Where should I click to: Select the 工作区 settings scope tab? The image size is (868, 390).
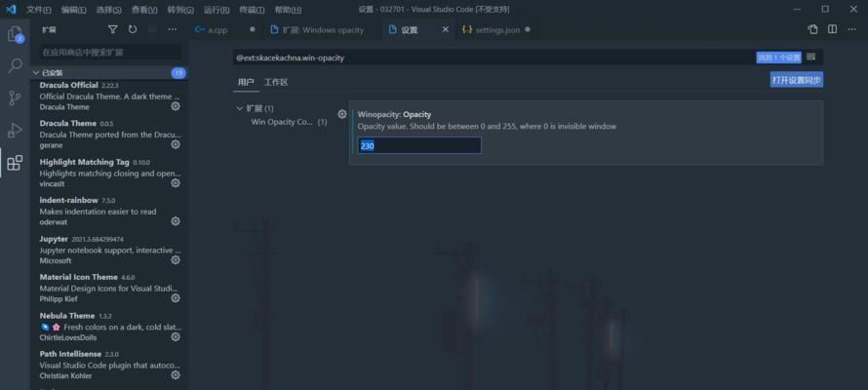276,83
